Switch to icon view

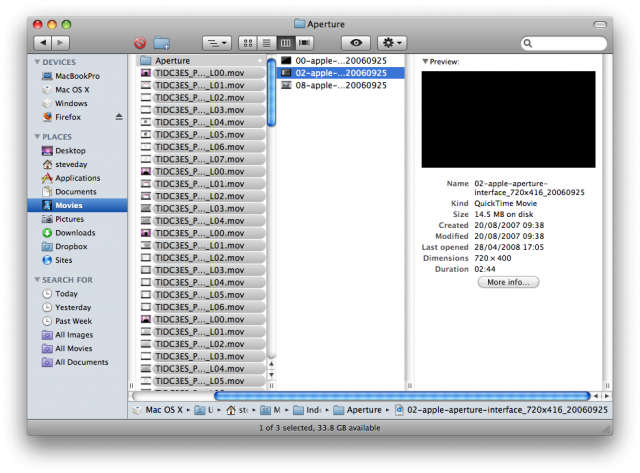click(x=248, y=43)
